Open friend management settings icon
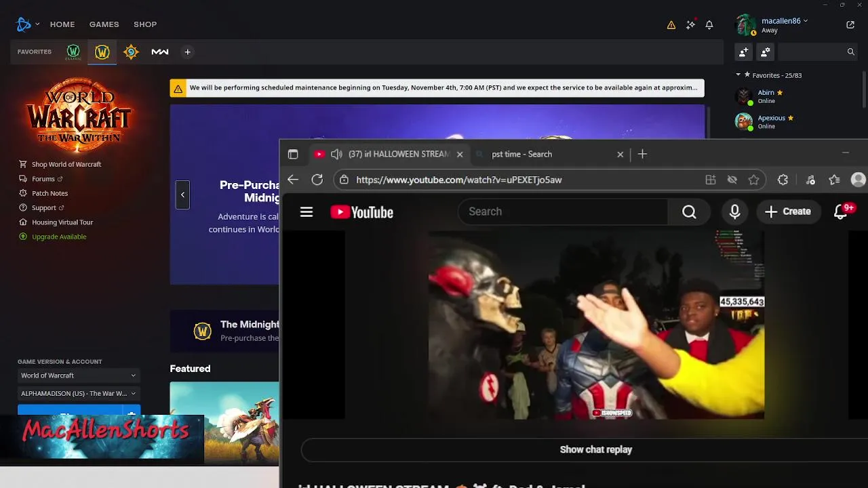Image resolution: width=868 pixels, height=488 pixels. click(x=766, y=52)
